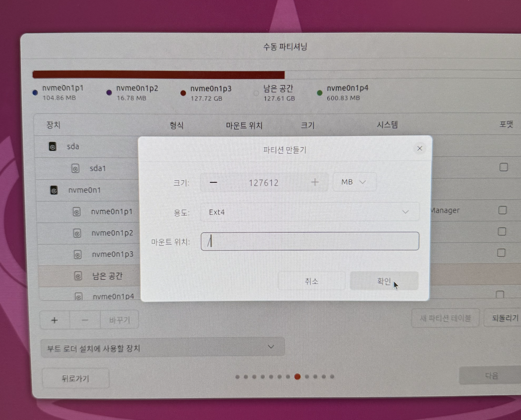Screen dimensions: 521x420
Task: Click the nvme0n1p3 red legend dot
Action: click(x=183, y=93)
